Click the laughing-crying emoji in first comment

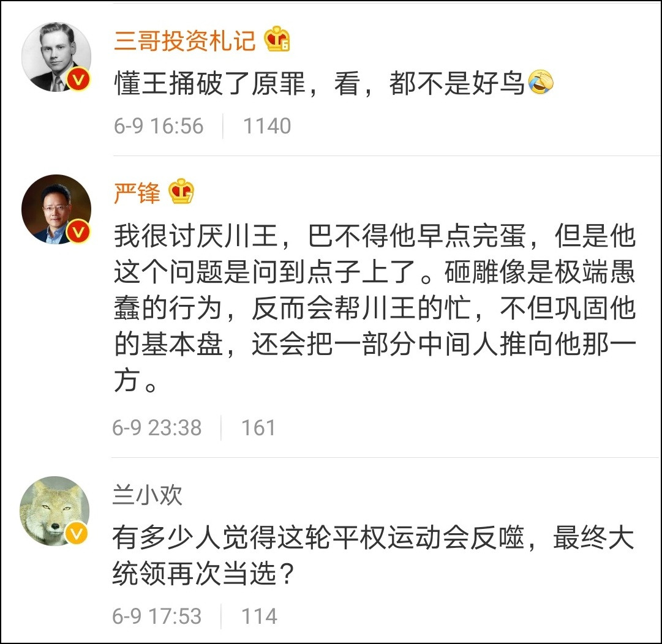point(540,83)
